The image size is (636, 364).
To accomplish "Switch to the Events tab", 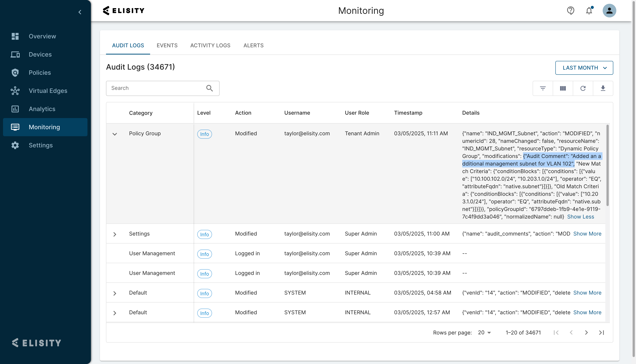I will click(167, 45).
